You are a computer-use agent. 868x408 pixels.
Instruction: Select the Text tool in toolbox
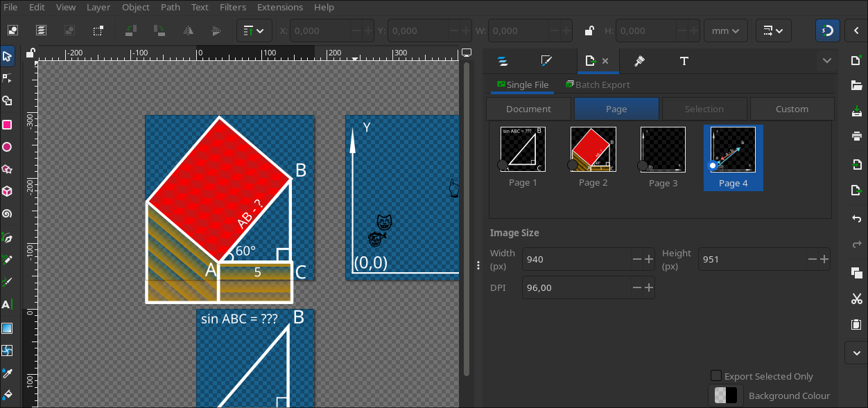7,305
